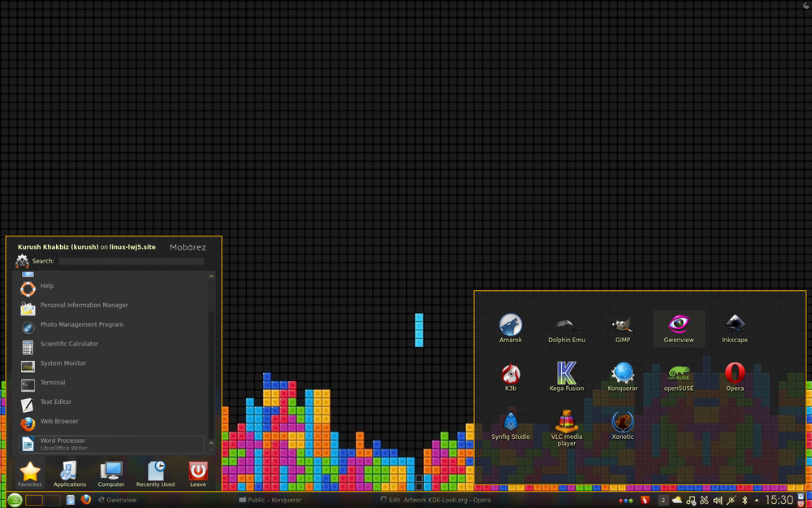Click the red power icon in the panel
This screenshot has height=508, width=812.
point(801,504)
